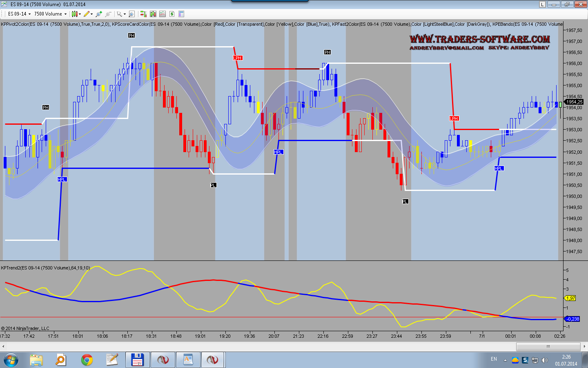Click the yellow 1,97 indicator value label
Screen dimensions: 588x368
tap(570, 298)
